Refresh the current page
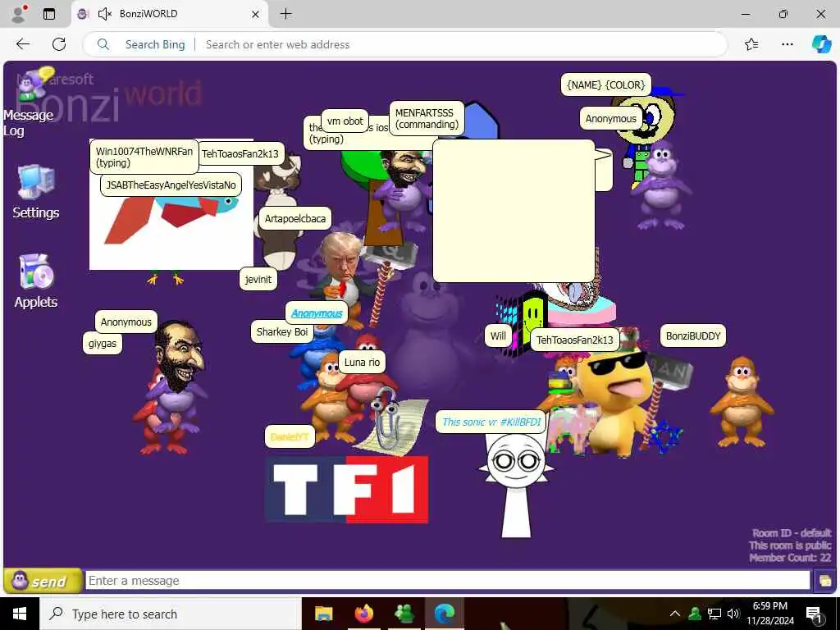The height and width of the screenshot is (630, 840). tap(59, 44)
